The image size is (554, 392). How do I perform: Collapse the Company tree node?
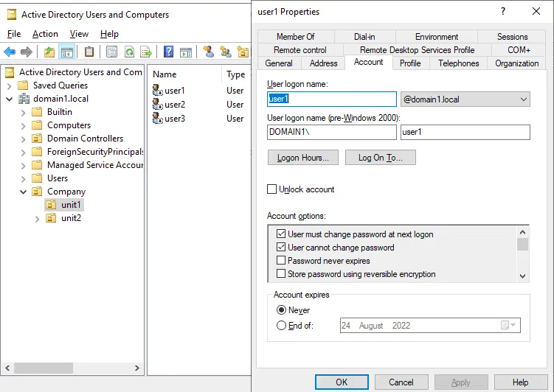24,192
